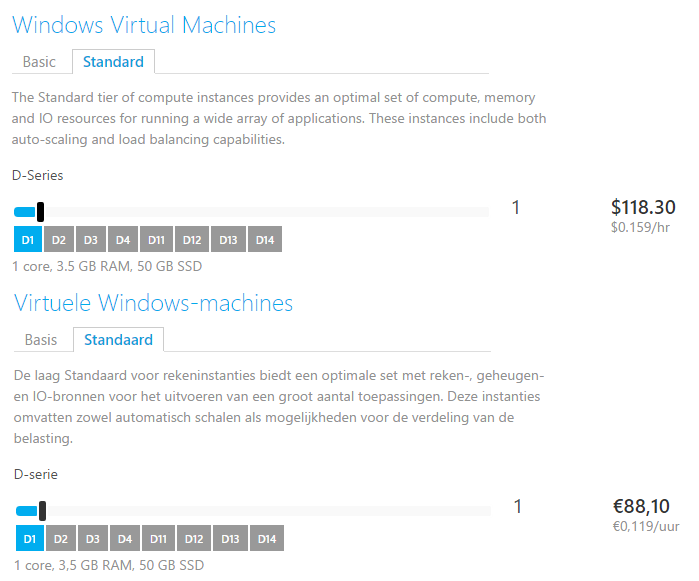This screenshot has width=699, height=581.
Task: Select D13 under D-serie
Action: coord(230,539)
